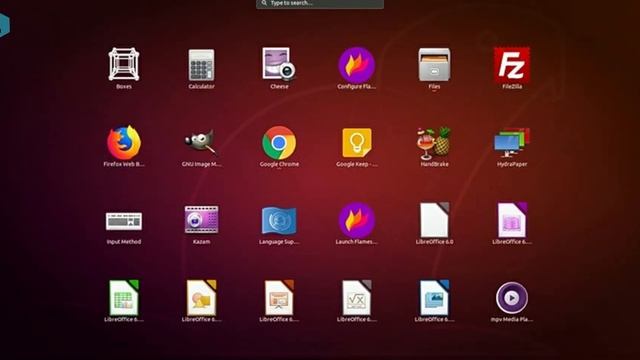Open Cheese webcam app
The image size is (640, 360).
(279, 63)
